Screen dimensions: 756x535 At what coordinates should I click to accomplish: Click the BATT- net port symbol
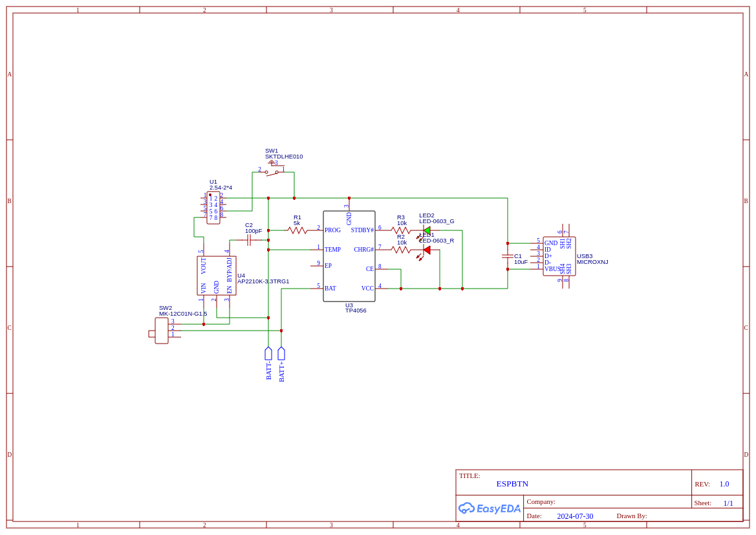click(x=268, y=354)
